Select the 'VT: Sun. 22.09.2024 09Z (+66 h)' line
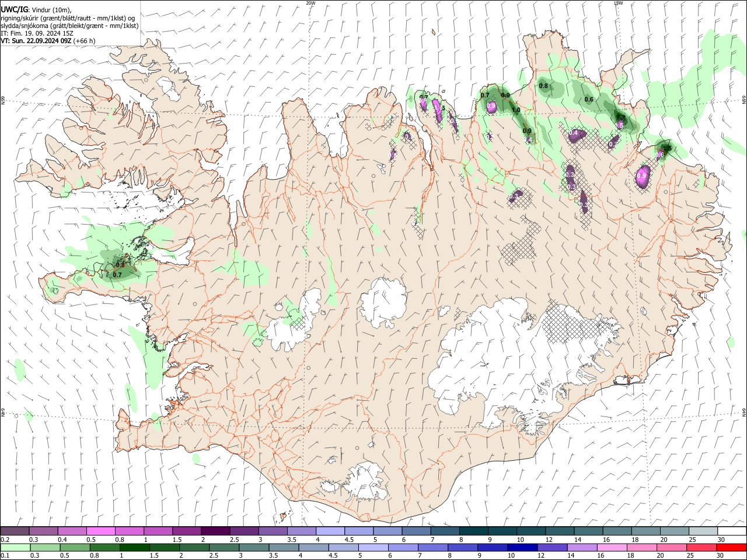Screen dimensions: 747x560 48,41
